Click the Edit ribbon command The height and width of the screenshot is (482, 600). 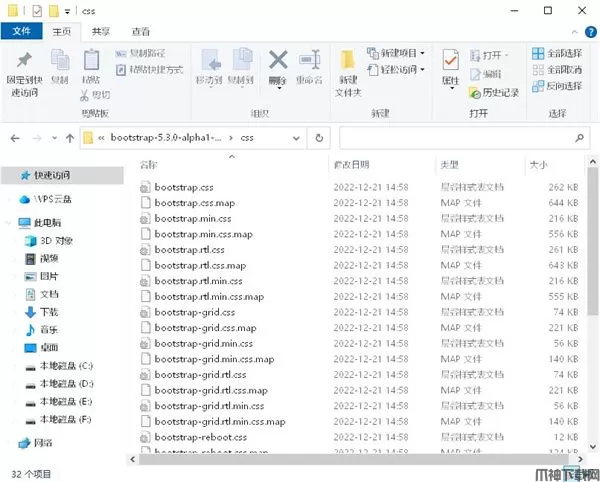point(486,74)
